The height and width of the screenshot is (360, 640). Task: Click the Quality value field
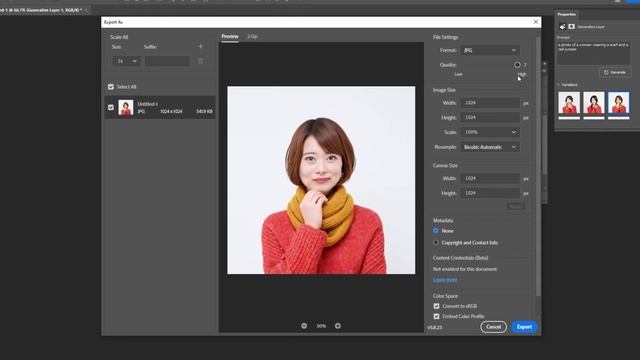525,65
